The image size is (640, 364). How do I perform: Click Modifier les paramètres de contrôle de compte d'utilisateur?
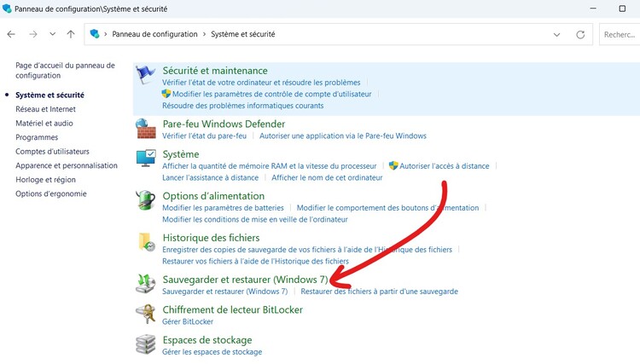click(x=272, y=94)
